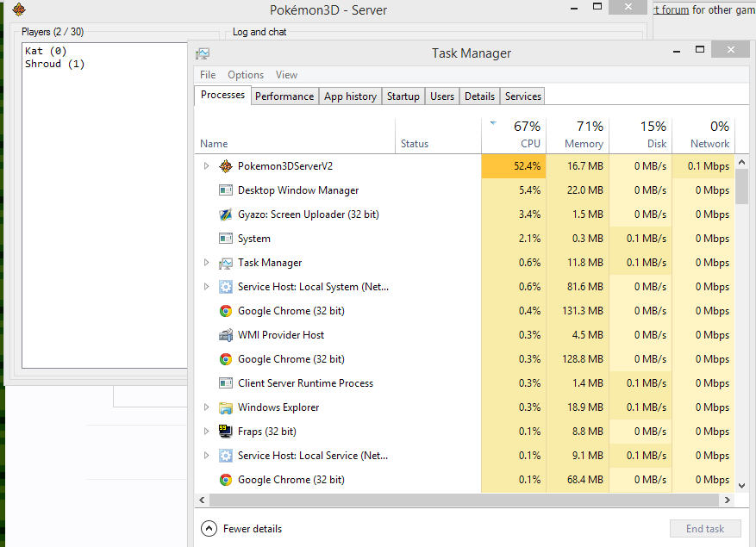The width and height of the screenshot is (756, 547).
Task: Click the sort arrow above the CPU column
Action: tap(493, 123)
